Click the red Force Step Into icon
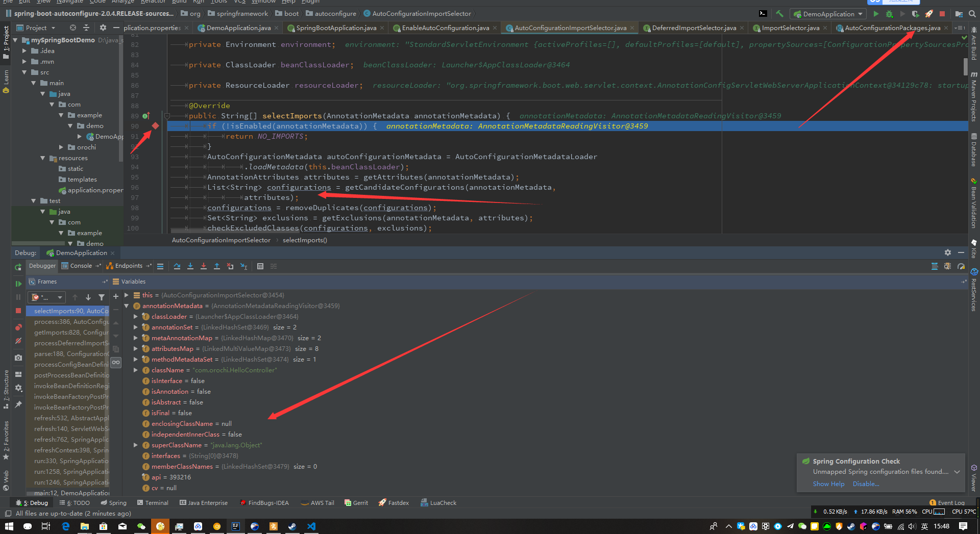 [204, 266]
